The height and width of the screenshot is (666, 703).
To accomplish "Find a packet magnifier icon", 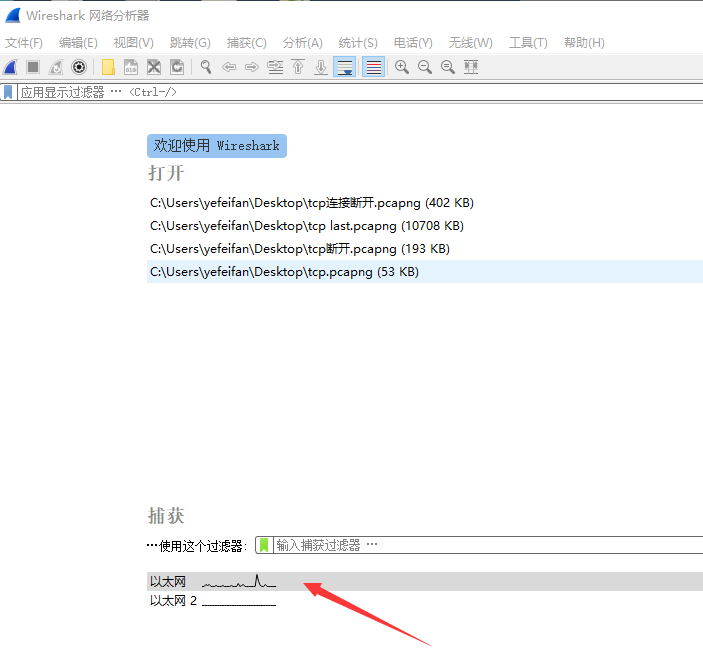I will (x=206, y=67).
